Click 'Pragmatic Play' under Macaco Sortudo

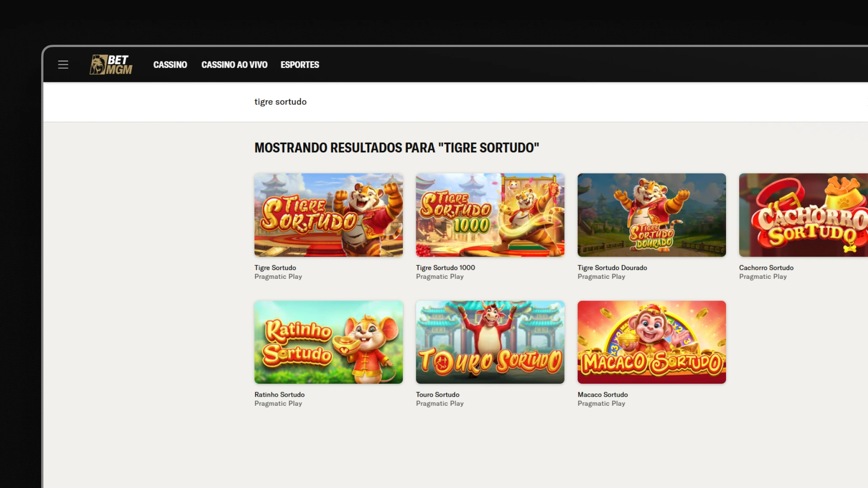pos(601,404)
